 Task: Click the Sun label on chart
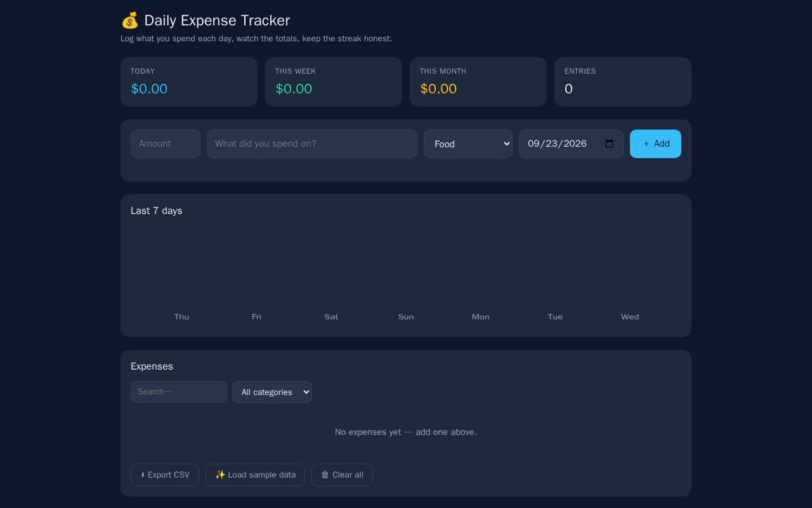406,317
